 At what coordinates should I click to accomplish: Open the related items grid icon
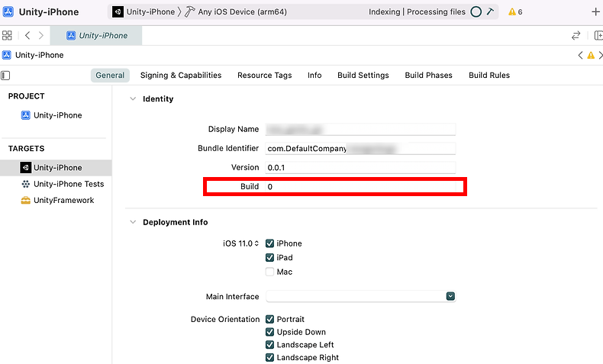7,36
